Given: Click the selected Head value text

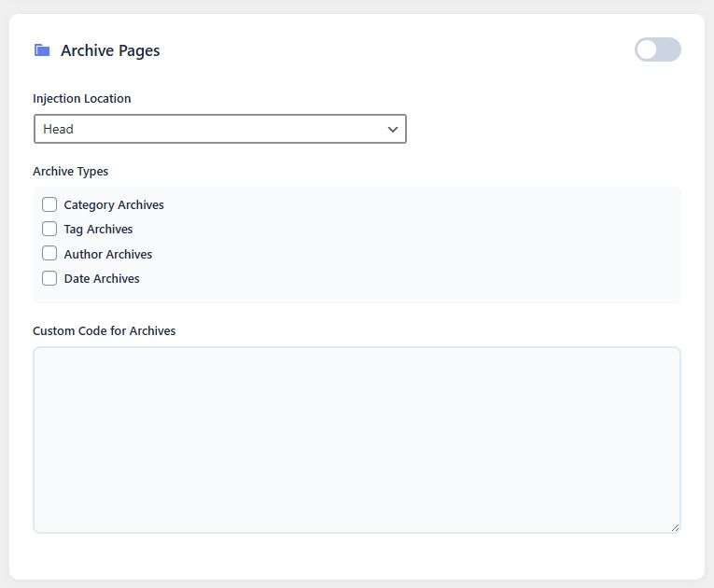Looking at the screenshot, I should click(58, 129).
